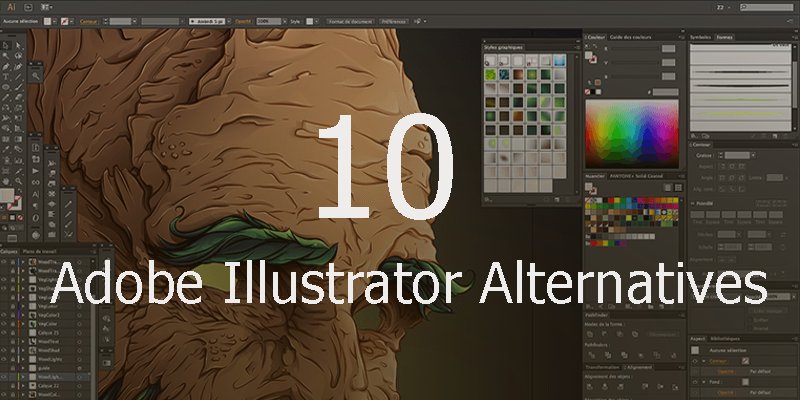800x400 pixels.
Task: Select the Paintbrush tool
Action: [18, 87]
